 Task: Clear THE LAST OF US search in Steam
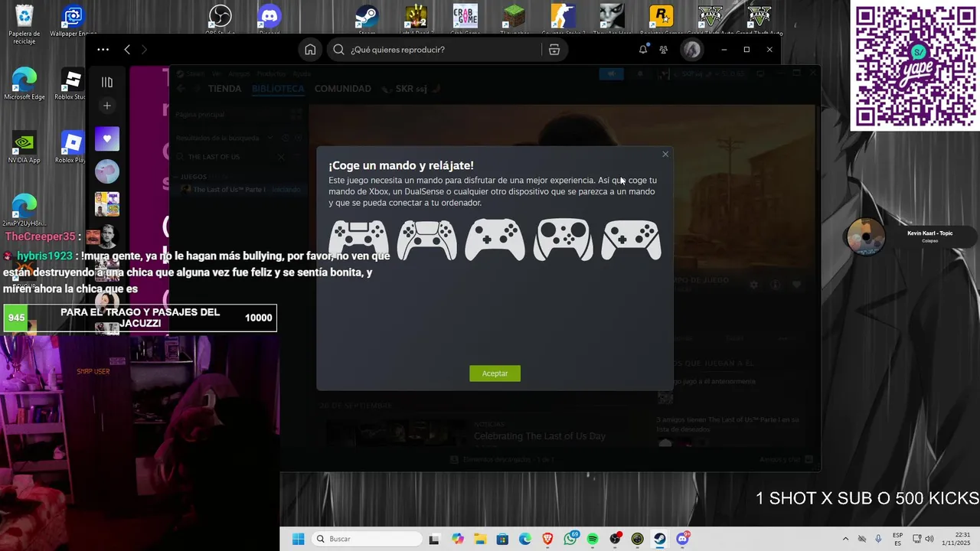[281, 157]
